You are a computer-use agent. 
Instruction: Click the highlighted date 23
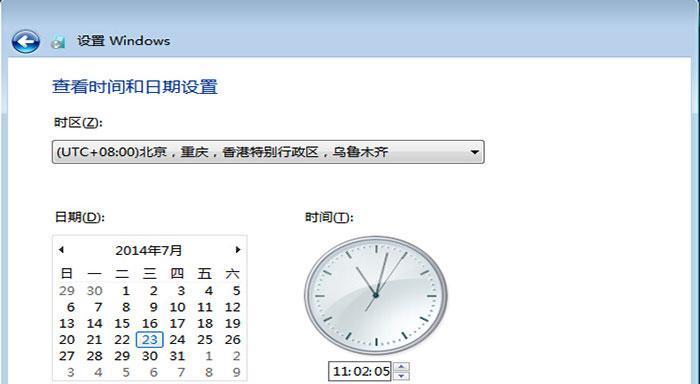150,340
